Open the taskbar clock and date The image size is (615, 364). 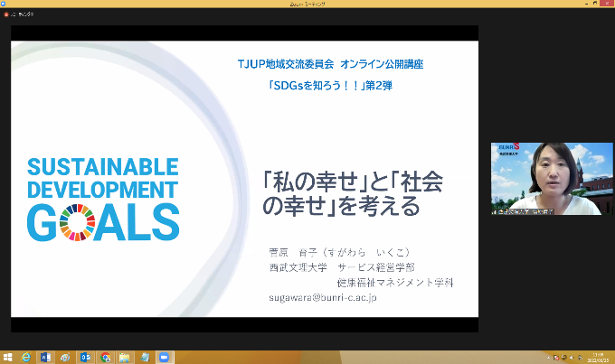598,358
